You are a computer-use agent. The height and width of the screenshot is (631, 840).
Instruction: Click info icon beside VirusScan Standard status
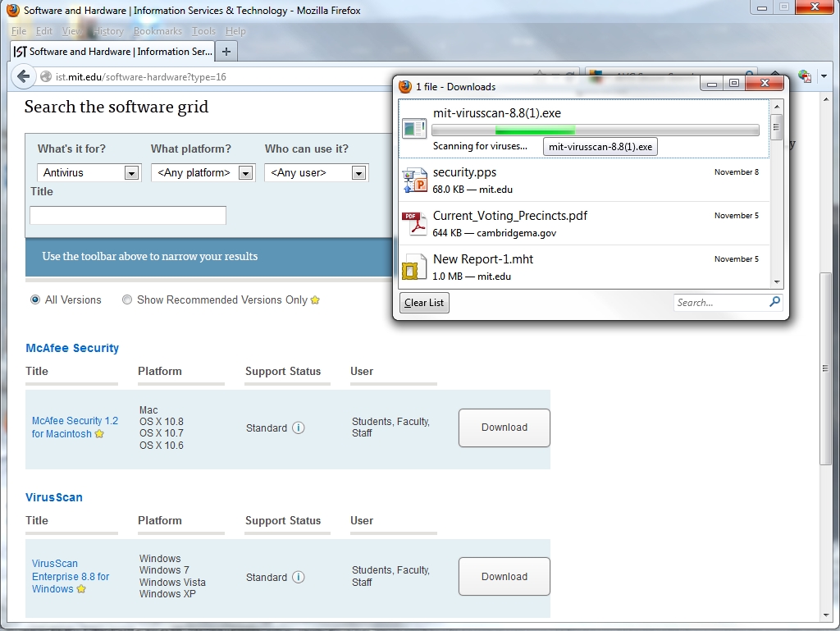[x=299, y=577]
